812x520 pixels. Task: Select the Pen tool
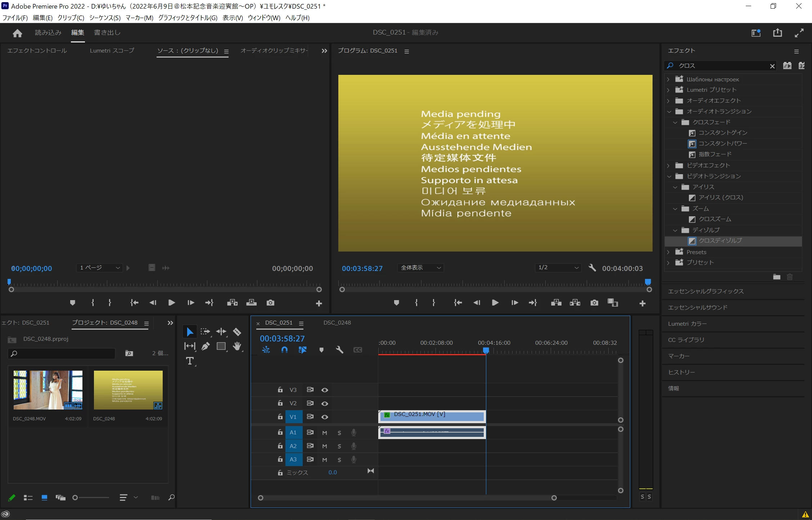205,346
